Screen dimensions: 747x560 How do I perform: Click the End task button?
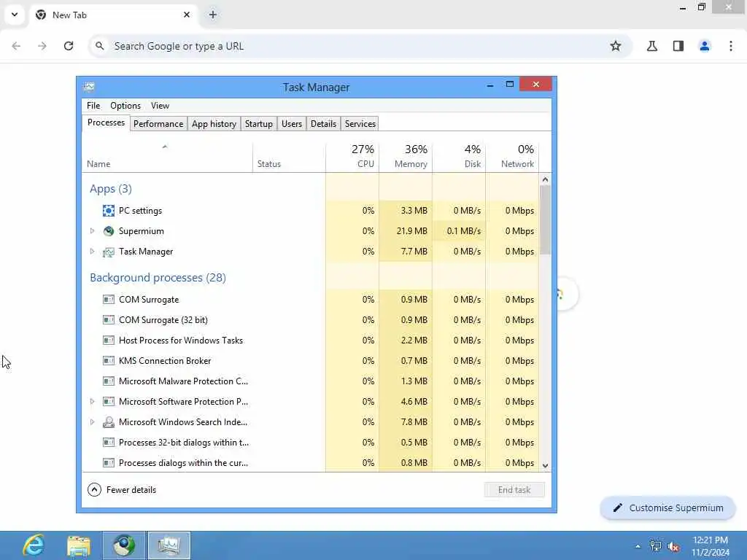click(x=514, y=489)
